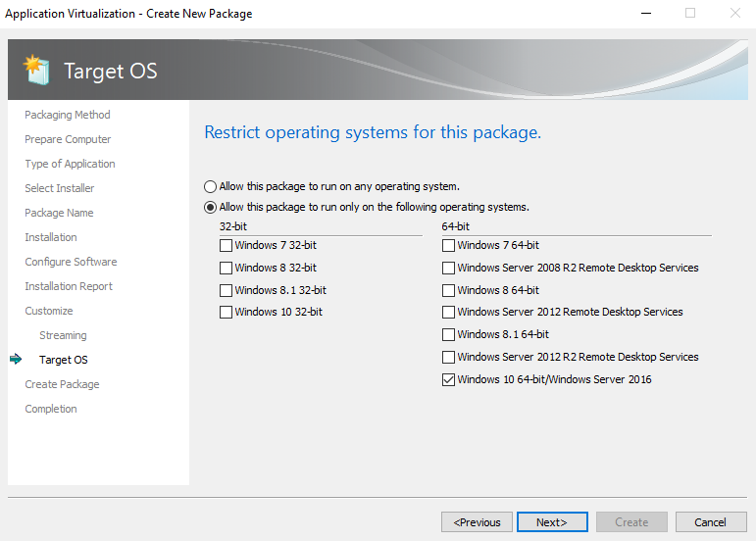Click 'Restrict operating systems for this package' heading
The image size is (756, 541).
tap(373, 132)
